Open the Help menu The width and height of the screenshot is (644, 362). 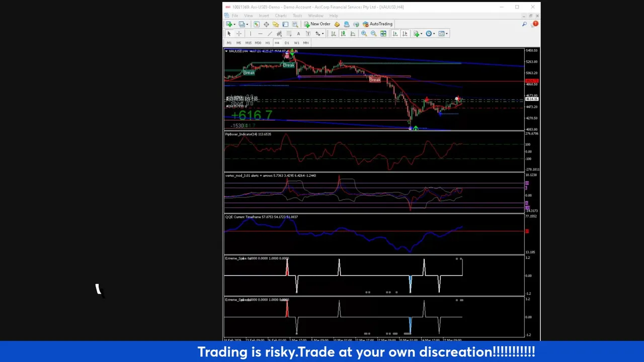point(334,16)
